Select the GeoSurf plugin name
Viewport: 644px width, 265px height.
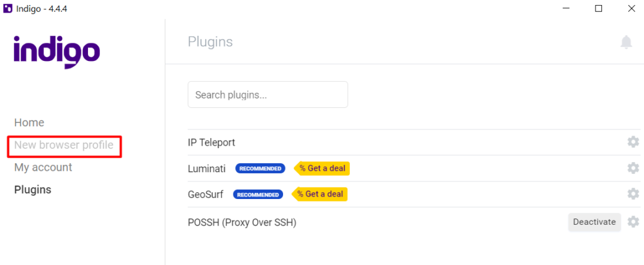click(206, 195)
